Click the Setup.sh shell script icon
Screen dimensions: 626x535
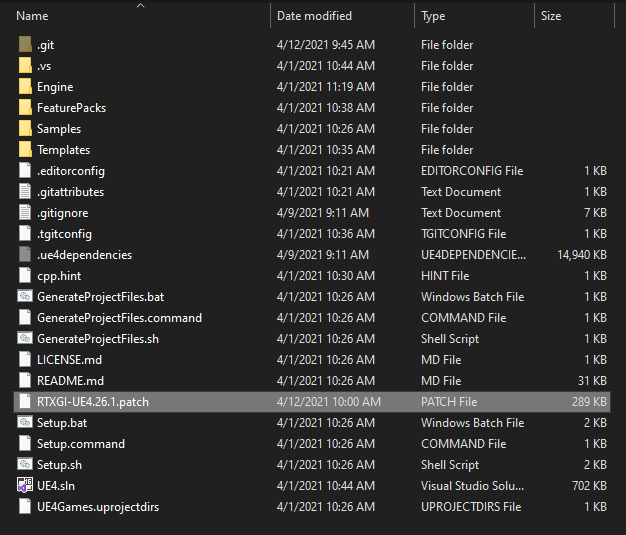pyautogui.click(x=26, y=465)
